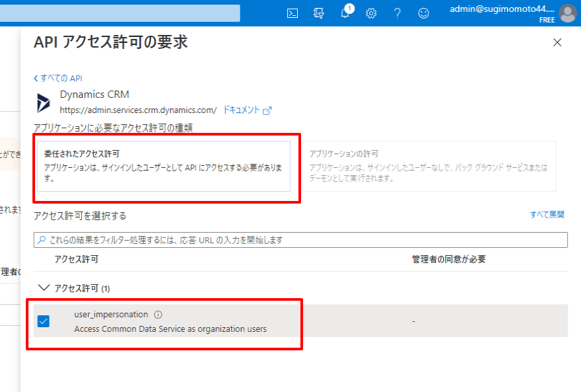Show info tooltip for user_impersonation

tap(158, 315)
